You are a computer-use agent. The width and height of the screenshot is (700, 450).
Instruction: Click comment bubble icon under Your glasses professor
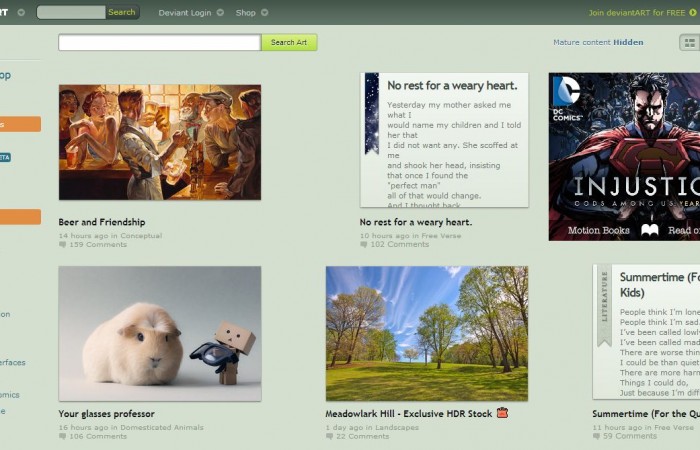[63, 436]
